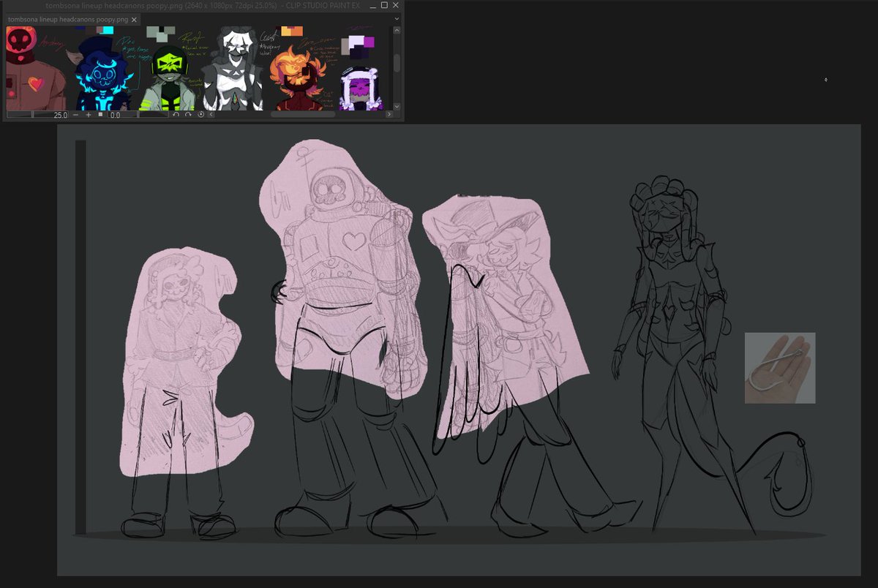Zoom out using the minus icon

click(x=75, y=115)
